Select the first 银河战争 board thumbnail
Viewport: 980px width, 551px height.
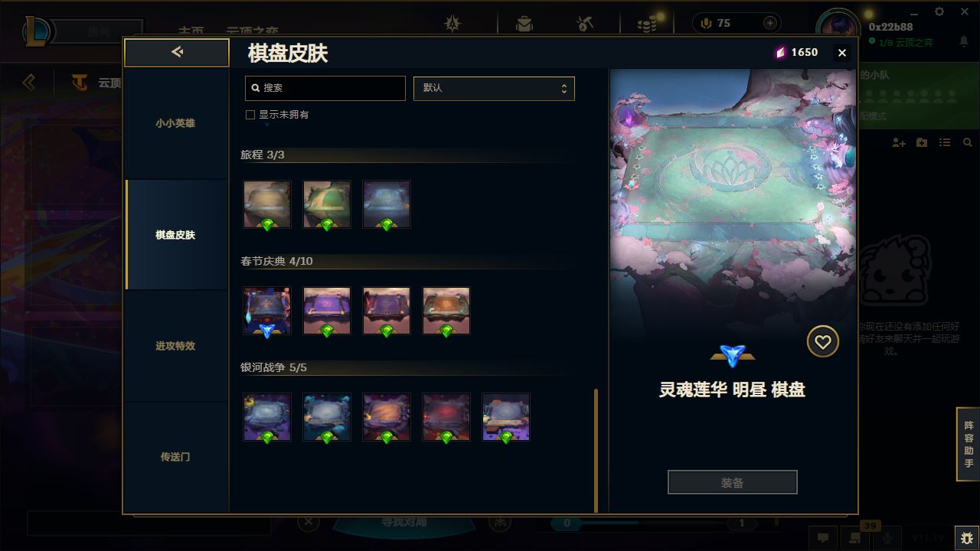(267, 417)
